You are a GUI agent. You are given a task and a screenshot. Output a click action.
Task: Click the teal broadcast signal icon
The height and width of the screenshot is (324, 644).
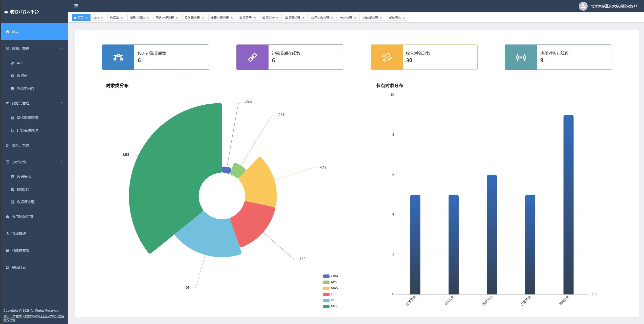click(521, 57)
